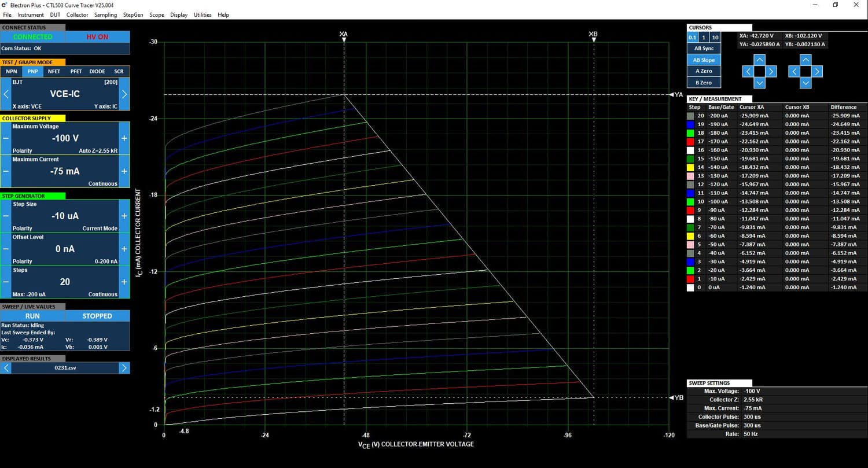Click the HV ON button
Screen dimensions: 868x468
point(97,36)
